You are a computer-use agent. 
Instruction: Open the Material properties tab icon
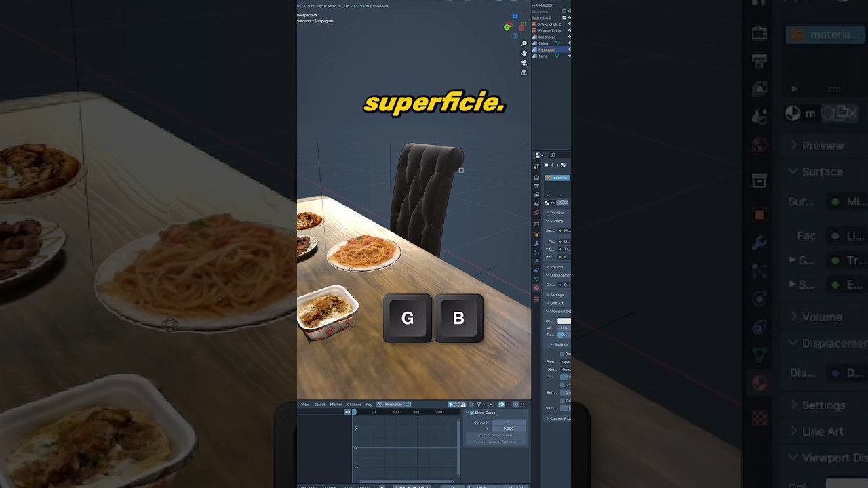(x=536, y=288)
